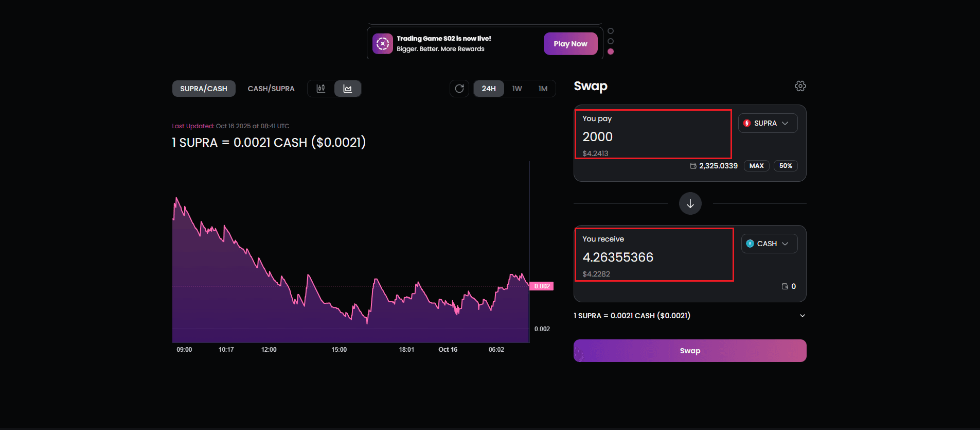Select the 1W timeframe tab
This screenshot has height=430, width=980.
click(x=517, y=89)
